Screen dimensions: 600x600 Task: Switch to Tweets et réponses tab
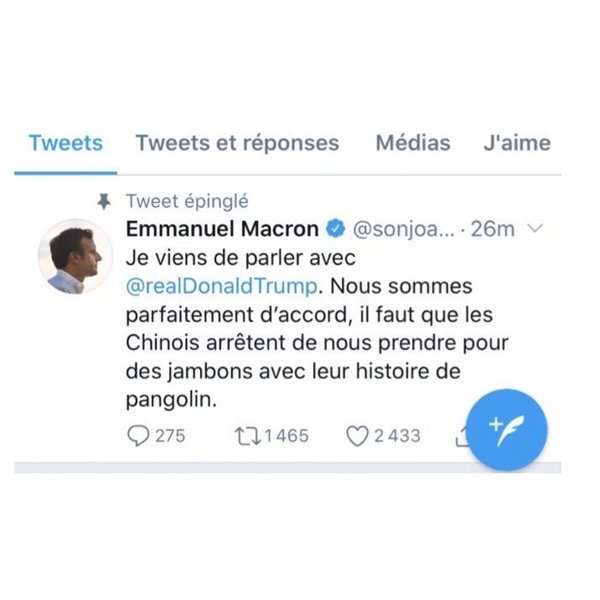pos(237,143)
